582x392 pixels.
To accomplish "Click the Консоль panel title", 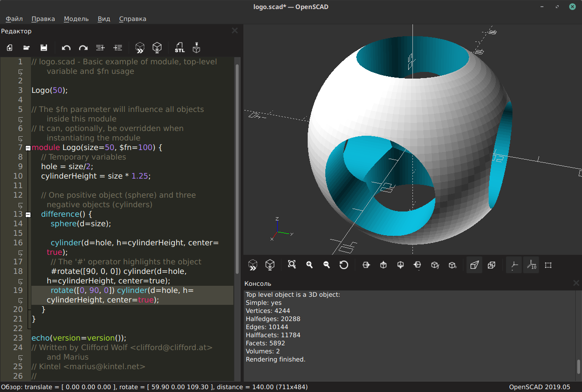I will (258, 283).
